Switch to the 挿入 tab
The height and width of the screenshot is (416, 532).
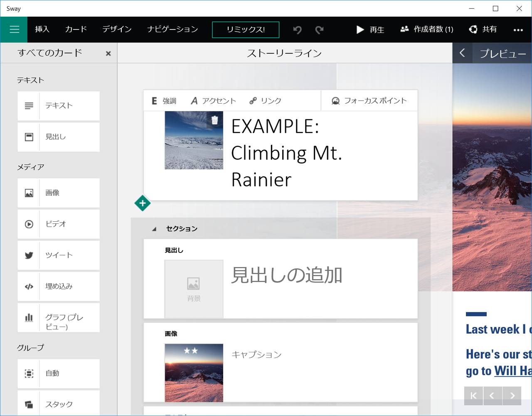click(x=42, y=30)
